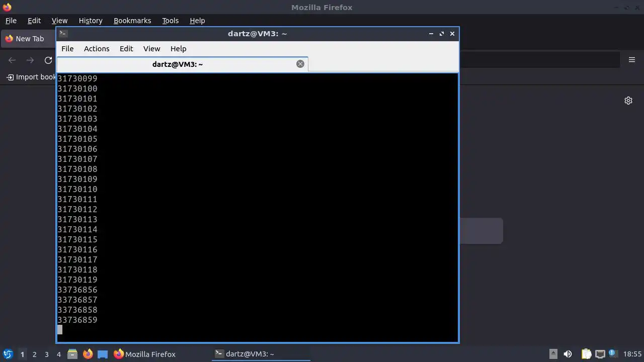Screen dimensions: 644x362
Task: Click the Firefox logo in title bar
Action: click(7, 7)
